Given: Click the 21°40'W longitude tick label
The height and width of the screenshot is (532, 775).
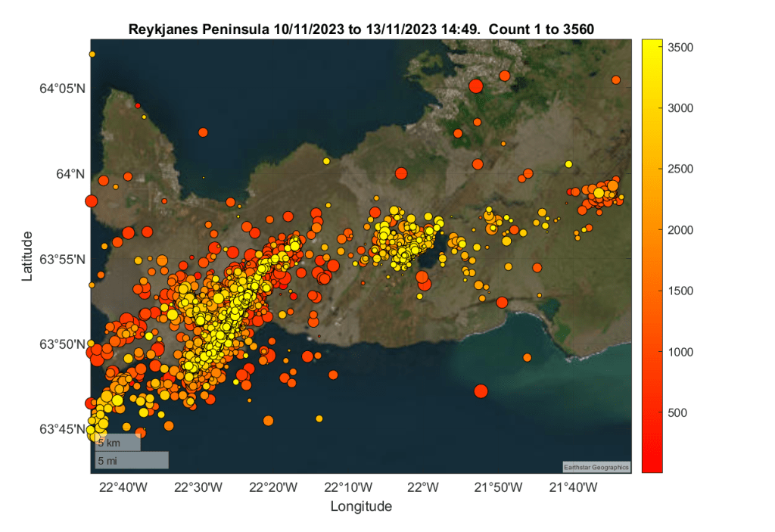Looking at the screenshot, I should tap(576, 486).
